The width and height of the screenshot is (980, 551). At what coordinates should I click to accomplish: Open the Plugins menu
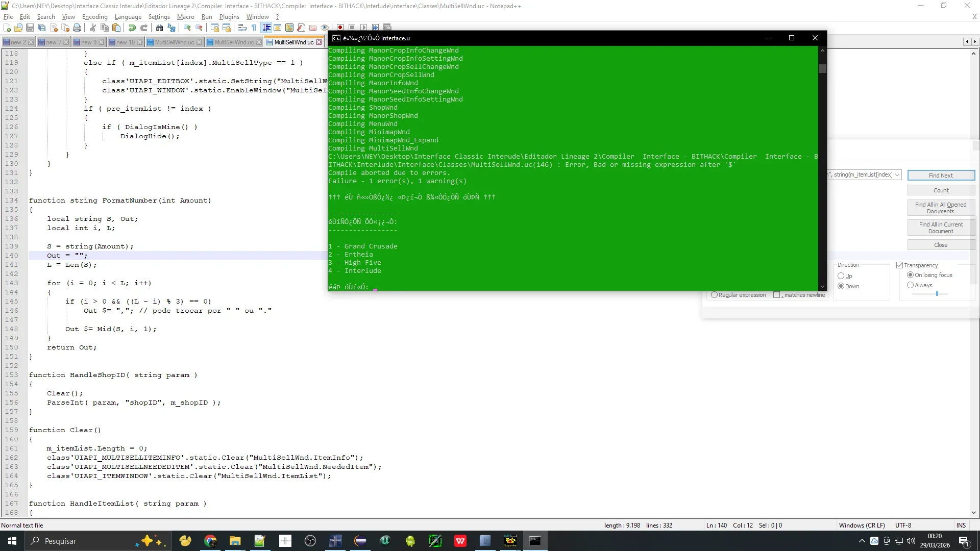(x=229, y=17)
